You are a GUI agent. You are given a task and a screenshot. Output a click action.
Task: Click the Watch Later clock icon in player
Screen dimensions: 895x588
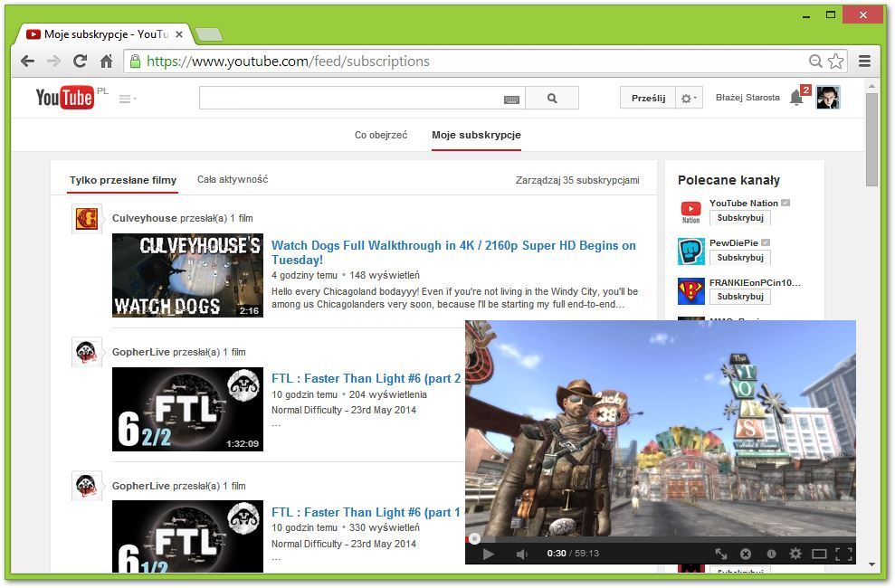pyautogui.click(x=770, y=554)
